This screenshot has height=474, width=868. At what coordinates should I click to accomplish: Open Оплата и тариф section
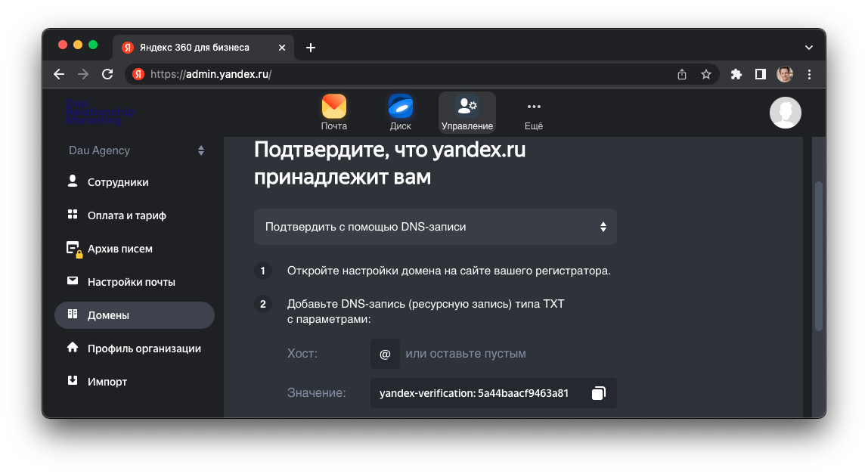point(135,215)
